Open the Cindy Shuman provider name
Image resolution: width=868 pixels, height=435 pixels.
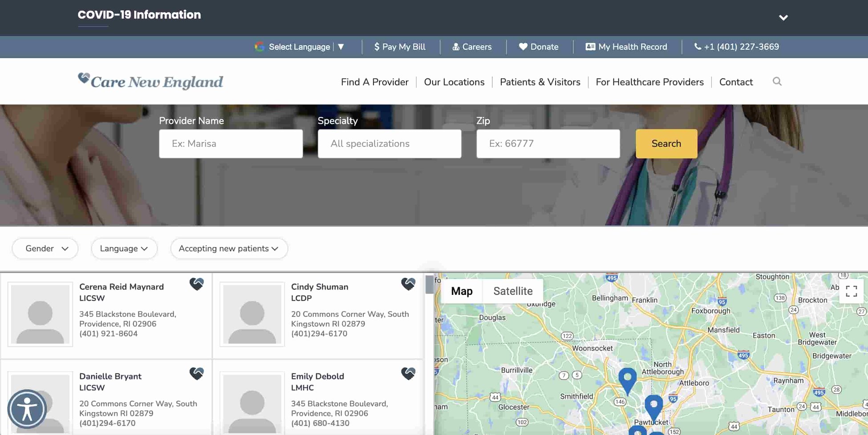click(320, 287)
